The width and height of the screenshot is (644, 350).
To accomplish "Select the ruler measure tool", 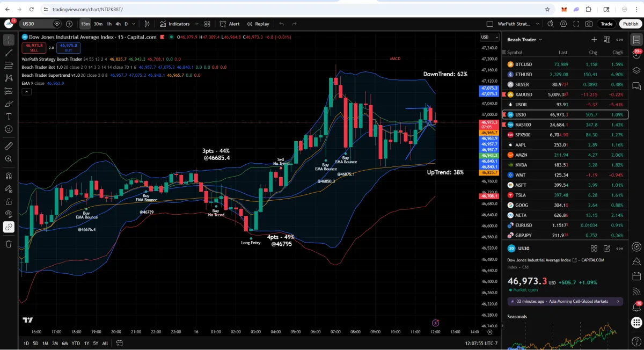I will [x=9, y=145].
